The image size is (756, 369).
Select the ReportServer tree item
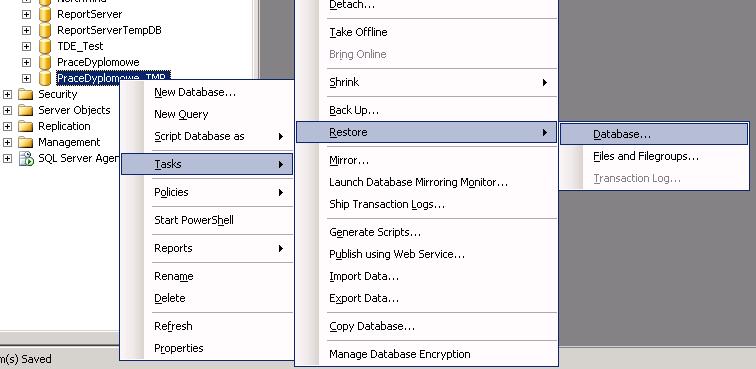(90, 14)
